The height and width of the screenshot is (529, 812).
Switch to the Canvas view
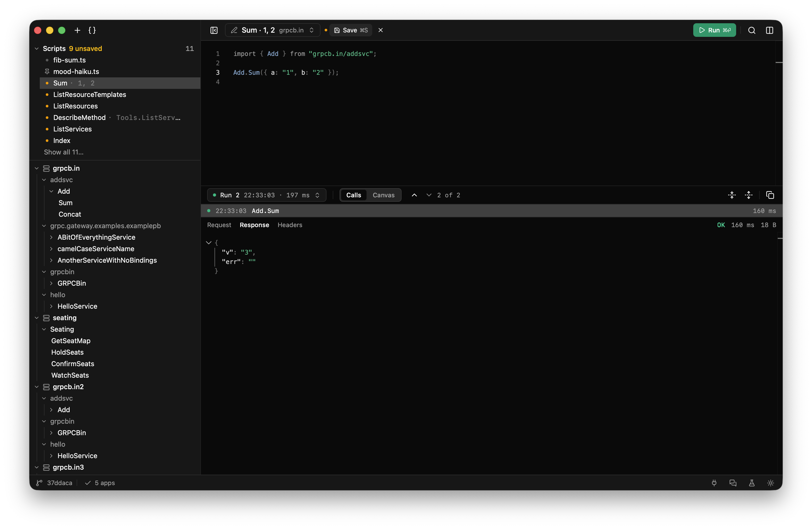pos(384,195)
